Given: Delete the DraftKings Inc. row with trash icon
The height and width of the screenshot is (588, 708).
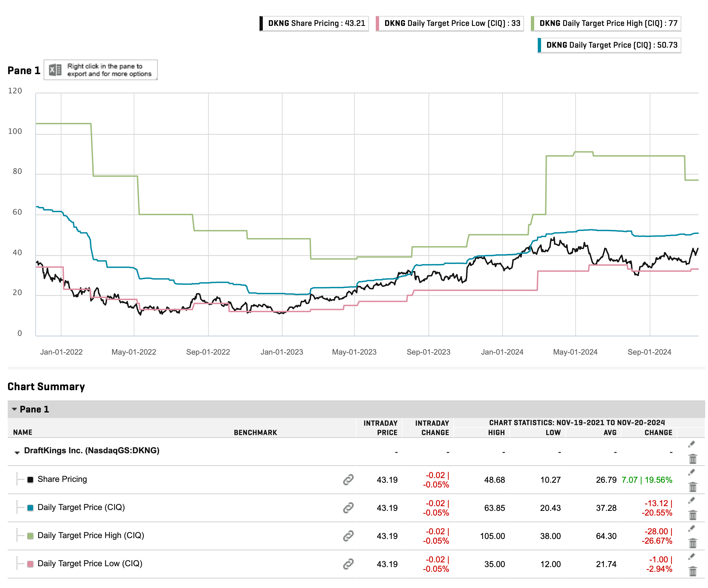Looking at the screenshot, I should click(693, 458).
